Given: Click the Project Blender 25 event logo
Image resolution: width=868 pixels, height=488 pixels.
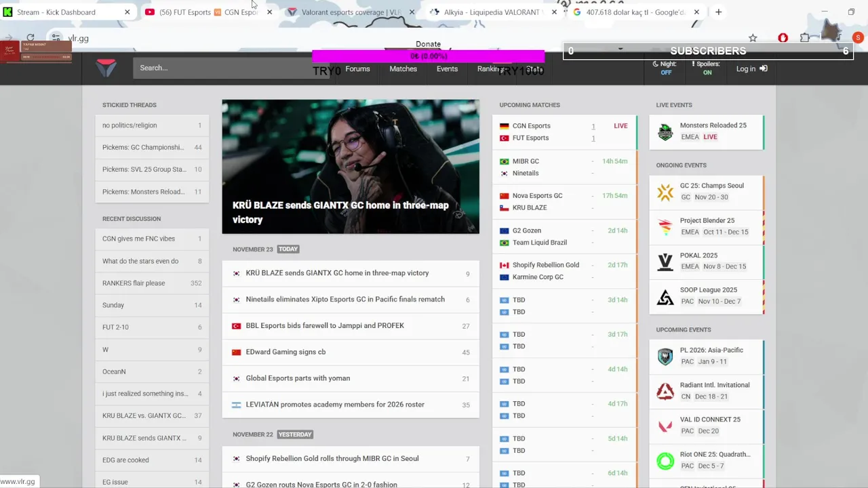Looking at the screenshot, I should coord(665,226).
